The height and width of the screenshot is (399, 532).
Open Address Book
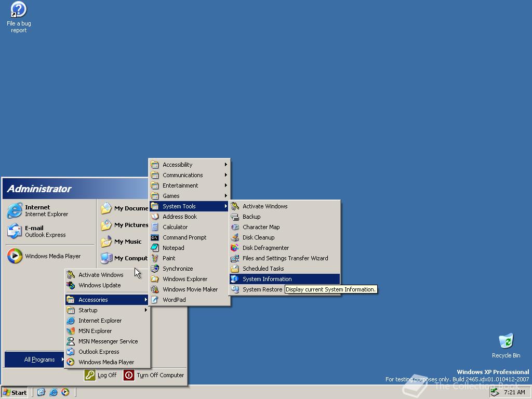click(189, 217)
